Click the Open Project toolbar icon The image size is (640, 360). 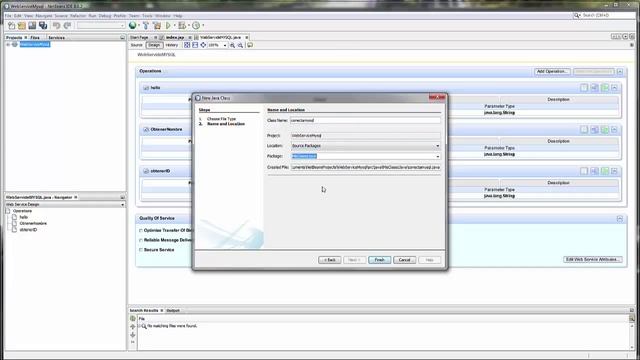tap(32, 26)
